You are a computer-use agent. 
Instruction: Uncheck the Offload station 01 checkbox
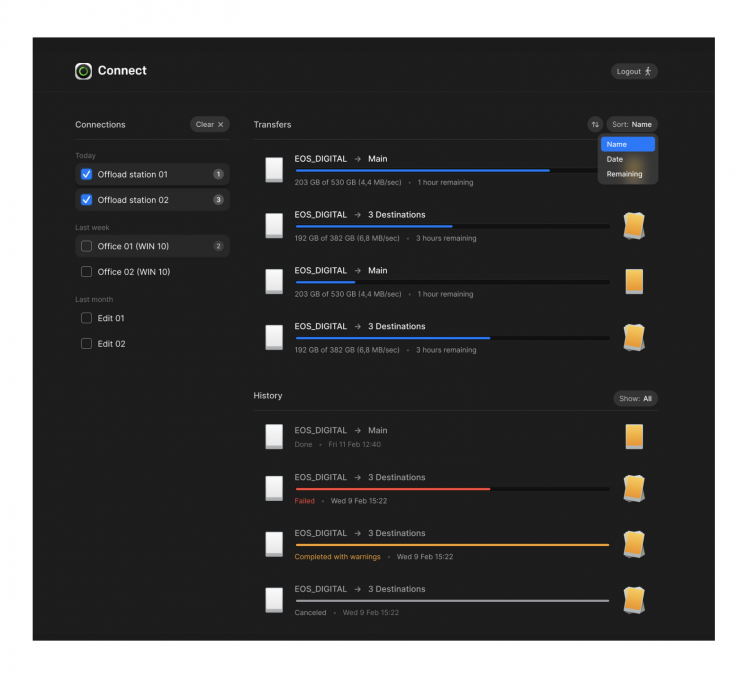tap(87, 174)
